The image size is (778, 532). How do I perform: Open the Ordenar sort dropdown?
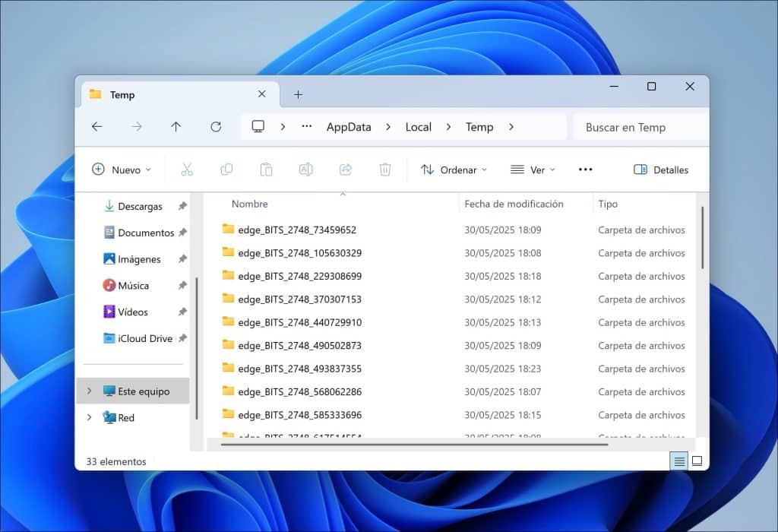454,169
